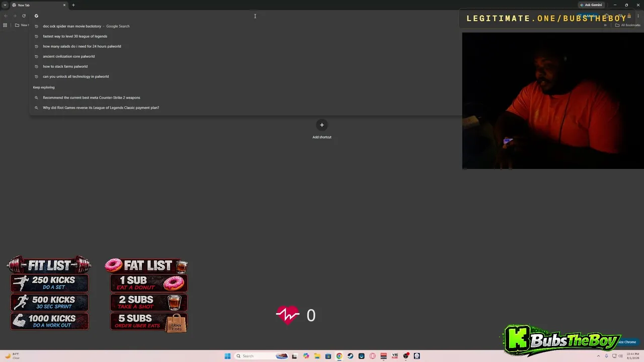Viewport: 644px width, 362px height.
Task: Open the All Bookmarks folder
Action: coord(628,25)
